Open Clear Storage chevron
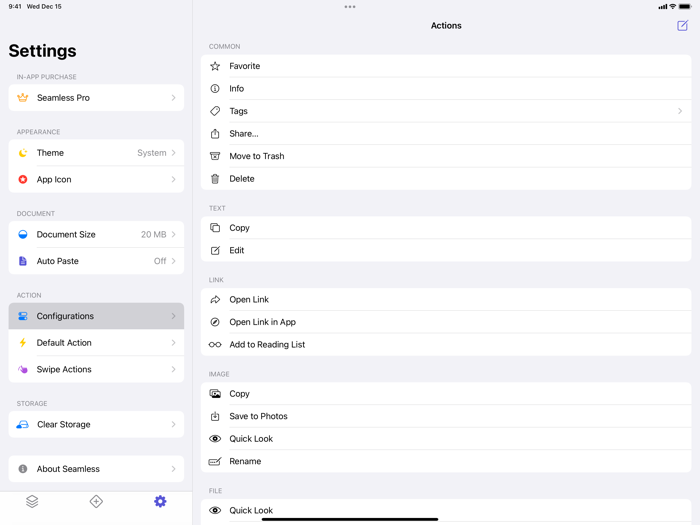Image resolution: width=700 pixels, height=525 pixels. (x=174, y=425)
